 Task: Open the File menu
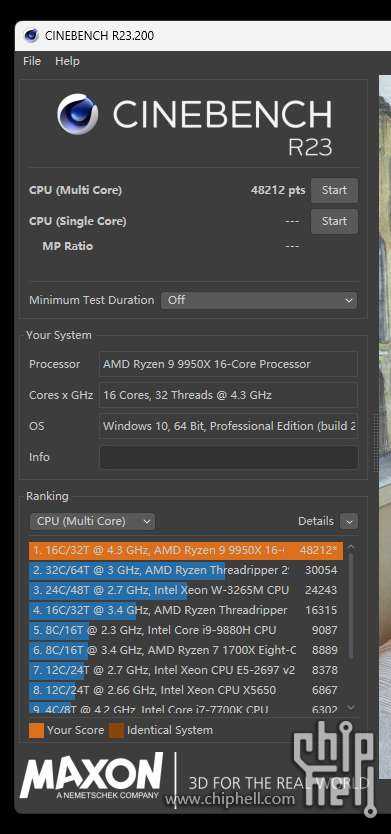coord(32,61)
